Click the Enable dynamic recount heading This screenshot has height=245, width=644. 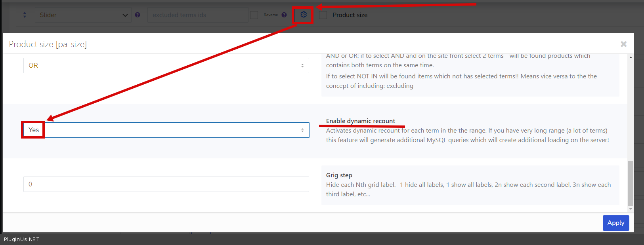(360, 121)
